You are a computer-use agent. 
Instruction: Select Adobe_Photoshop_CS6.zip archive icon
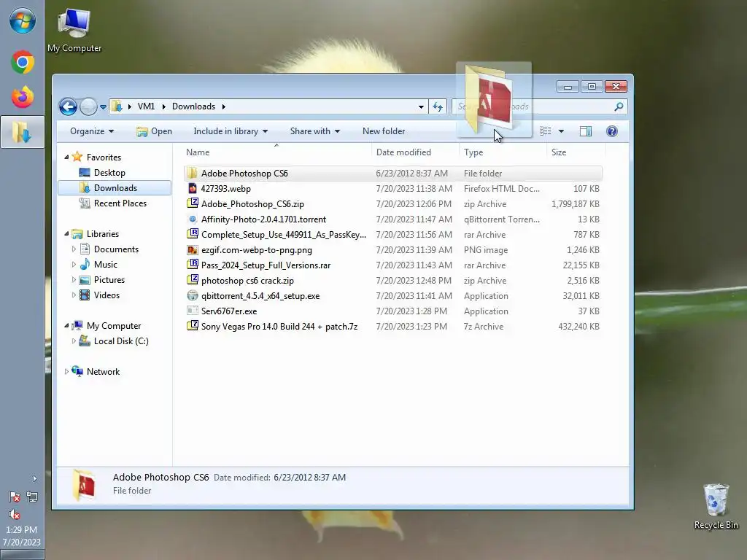[192, 204]
